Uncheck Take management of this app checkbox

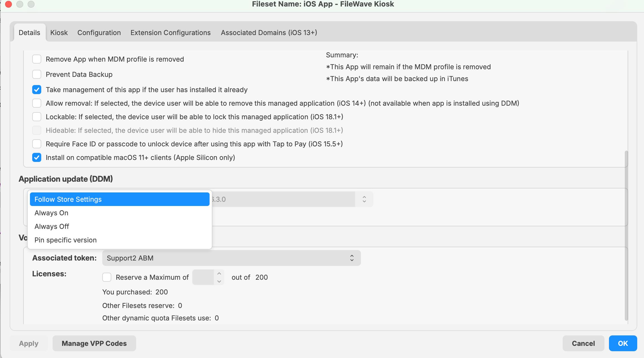pyautogui.click(x=37, y=90)
